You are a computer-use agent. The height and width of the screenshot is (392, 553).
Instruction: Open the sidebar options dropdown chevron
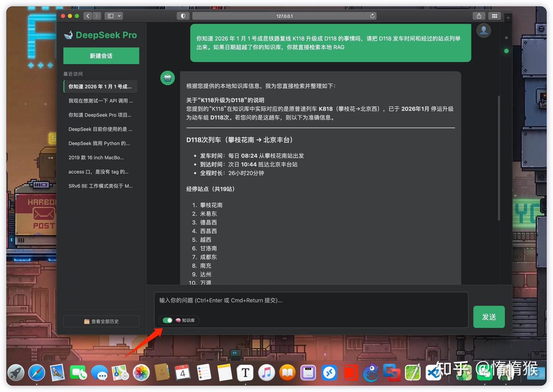tap(119, 16)
